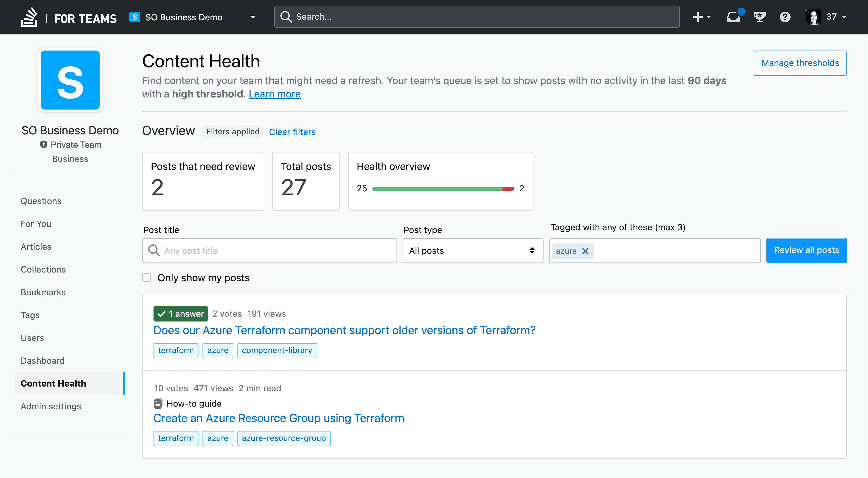The width and height of the screenshot is (868, 478).
Task: Focus the Any post title field
Action: point(270,251)
